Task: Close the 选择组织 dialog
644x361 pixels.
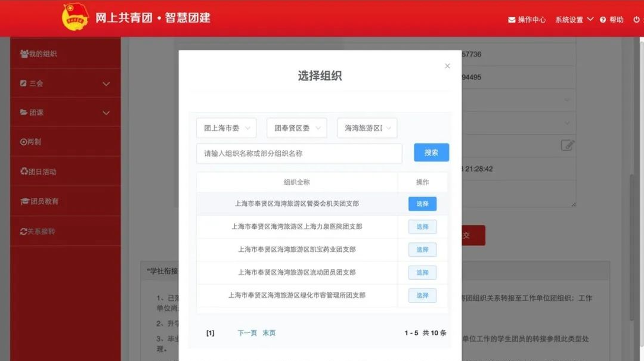Action: [447, 66]
